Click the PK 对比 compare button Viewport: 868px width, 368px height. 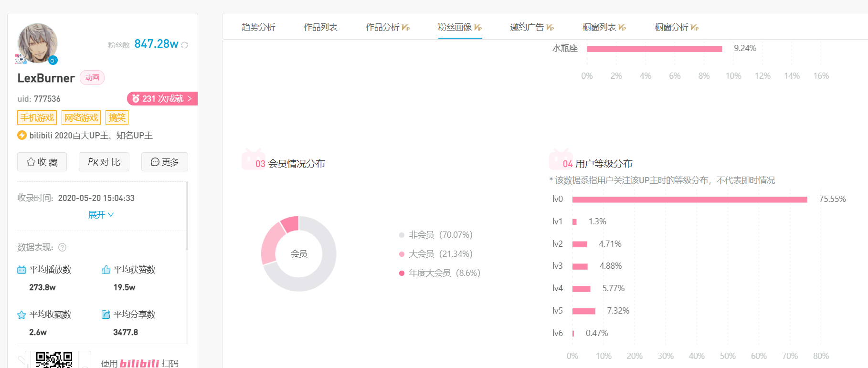click(104, 162)
